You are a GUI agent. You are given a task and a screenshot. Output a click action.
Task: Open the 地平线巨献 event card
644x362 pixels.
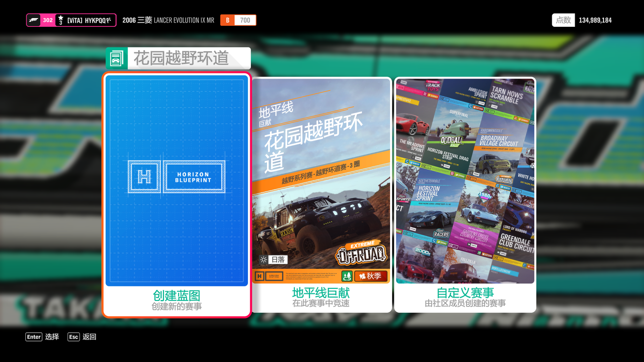point(321,195)
